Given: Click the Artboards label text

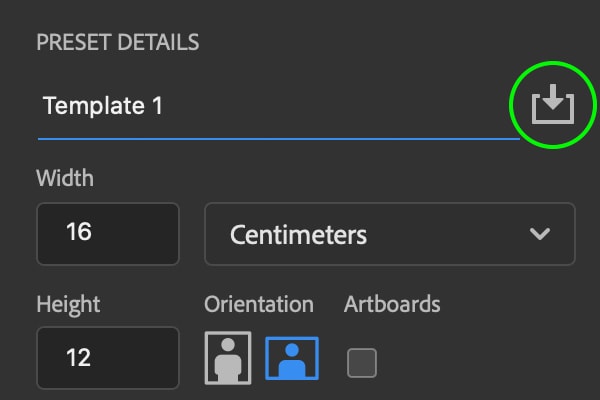Looking at the screenshot, I should [392, 305].
